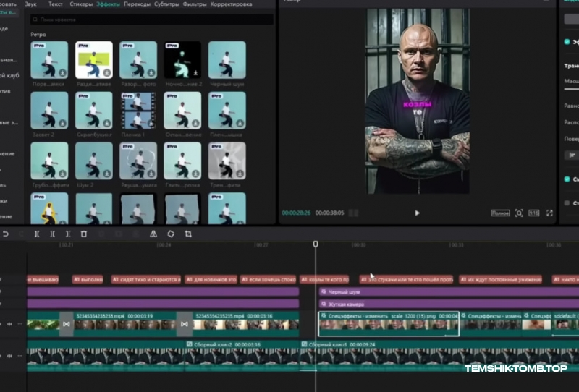Trim the clip's left side at the playhead

(x=52, y=234)
